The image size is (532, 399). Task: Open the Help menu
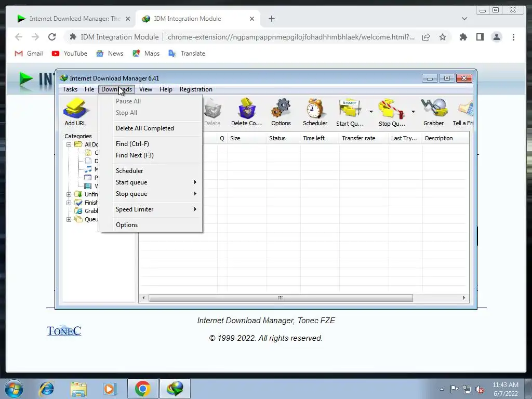(166, 89)
